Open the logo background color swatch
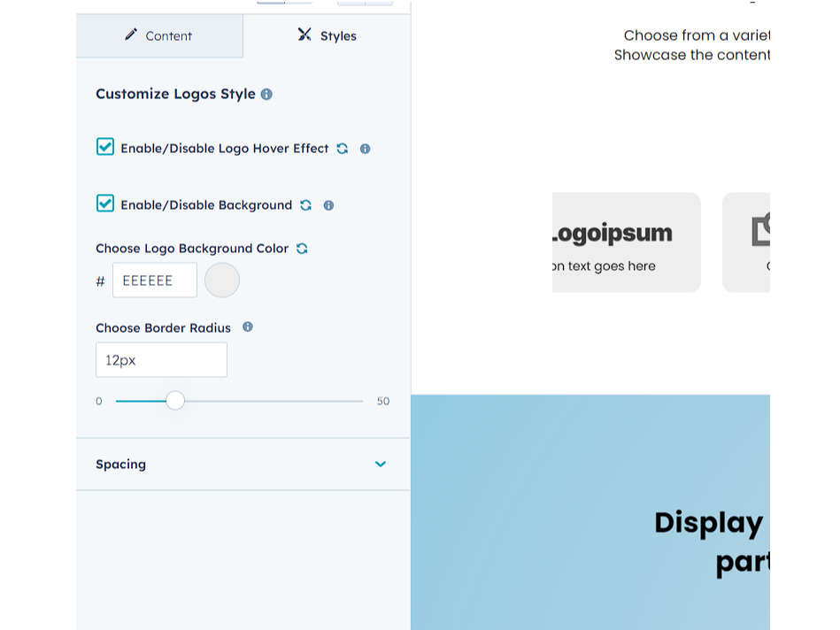Image resolution: width=840 pixels, height=630 pixels. (221, 280)
